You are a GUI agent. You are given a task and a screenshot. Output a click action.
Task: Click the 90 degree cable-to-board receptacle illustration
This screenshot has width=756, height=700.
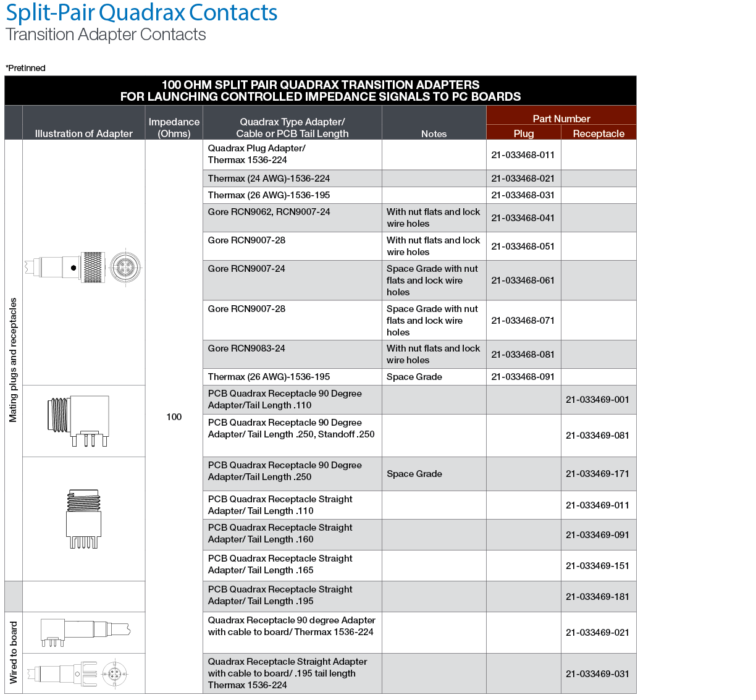[85, 632]
